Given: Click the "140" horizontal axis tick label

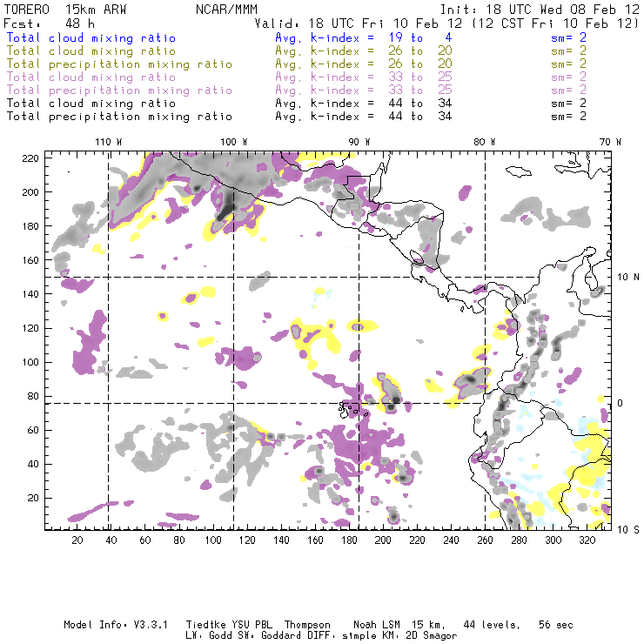Looking at the screenshot, I should (281, 540).
